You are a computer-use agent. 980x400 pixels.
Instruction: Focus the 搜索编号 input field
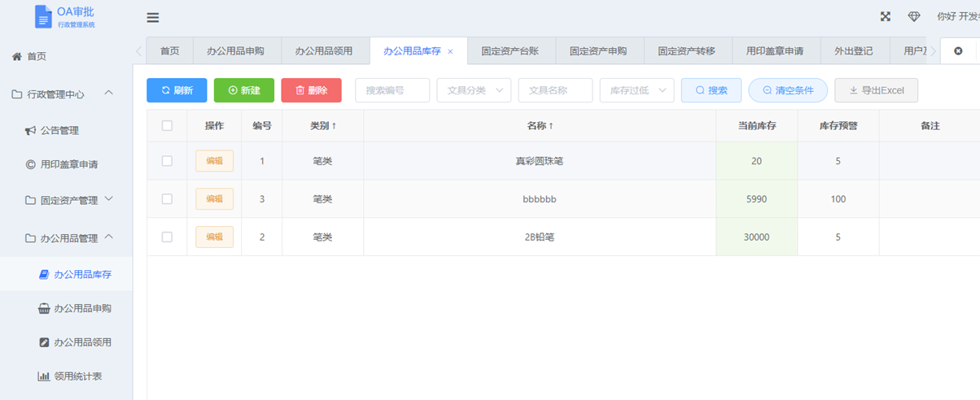(x=392, y=90)
